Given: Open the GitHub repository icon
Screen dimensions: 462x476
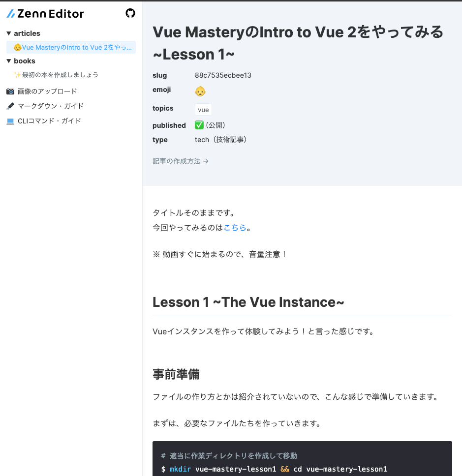Looking at the screenshot, I should tap(130, 13).
